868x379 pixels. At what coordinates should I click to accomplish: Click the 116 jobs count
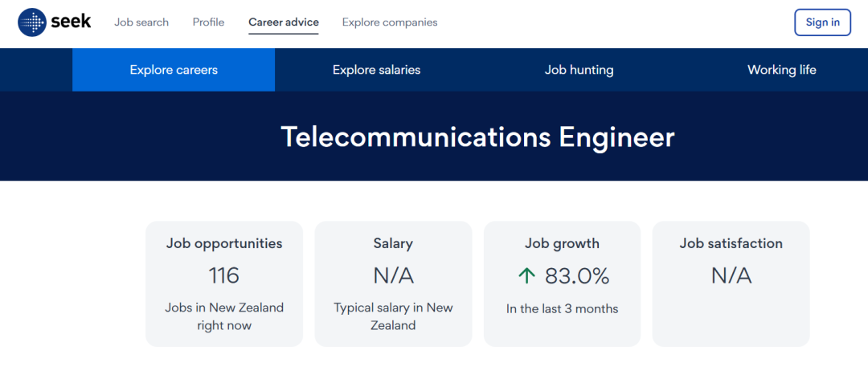tap(223, 276)
